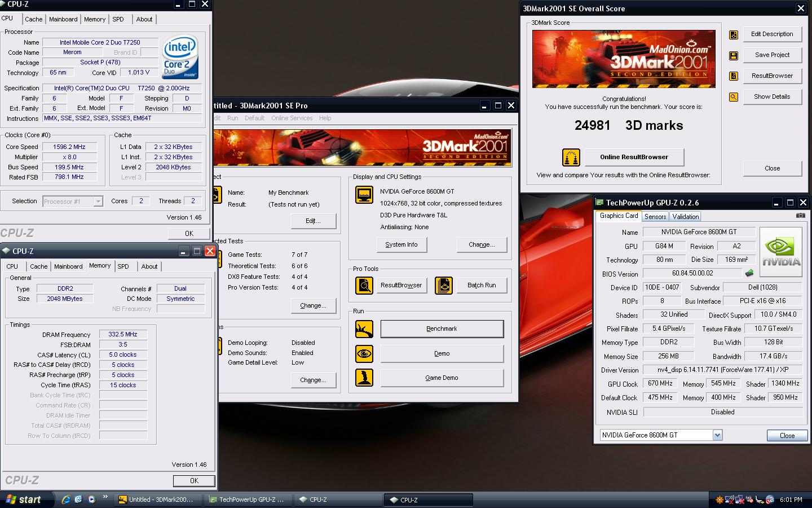Click the NVIDIA logo in GPU-Z
The image size is (812, 508).
pyautogui.click(x=781, y=252)
